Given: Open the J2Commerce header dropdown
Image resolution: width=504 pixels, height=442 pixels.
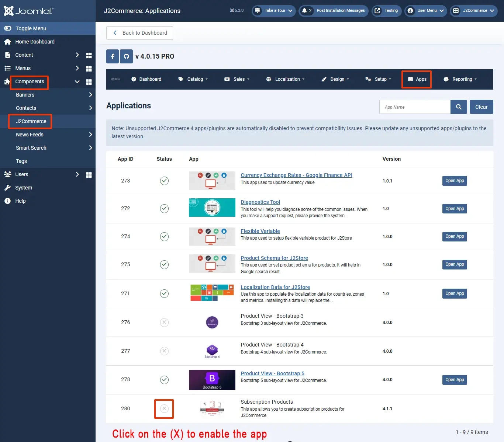Looking at the screenshot, I should point(474,11).
